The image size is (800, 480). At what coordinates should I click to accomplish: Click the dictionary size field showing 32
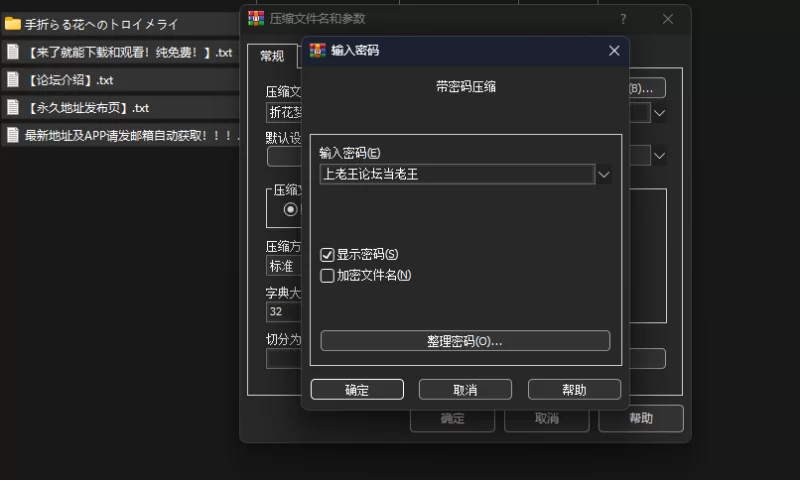coord(284,311)
